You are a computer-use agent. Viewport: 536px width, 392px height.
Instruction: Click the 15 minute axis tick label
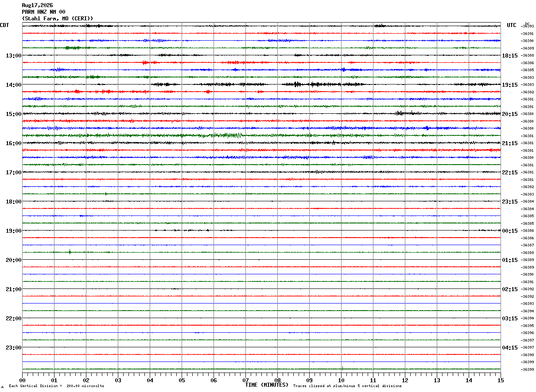501,380
